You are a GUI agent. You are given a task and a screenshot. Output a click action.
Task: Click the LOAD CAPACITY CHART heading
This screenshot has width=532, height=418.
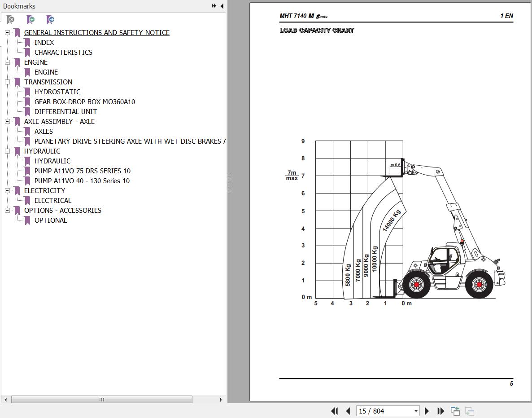317,30
